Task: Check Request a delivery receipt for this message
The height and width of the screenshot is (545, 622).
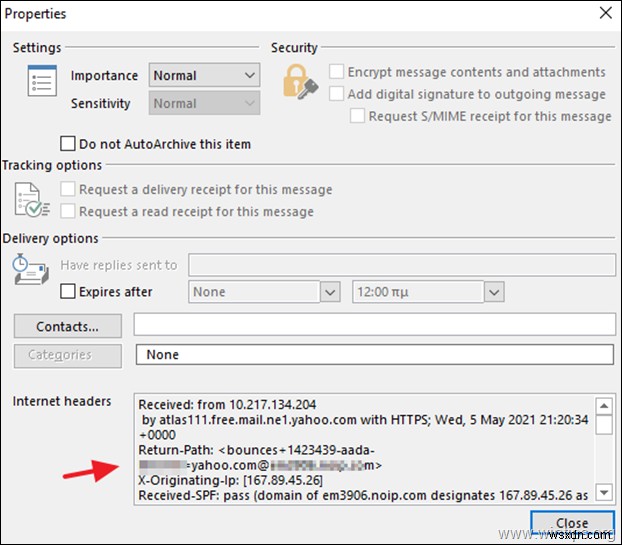Action: pos(68,189)
